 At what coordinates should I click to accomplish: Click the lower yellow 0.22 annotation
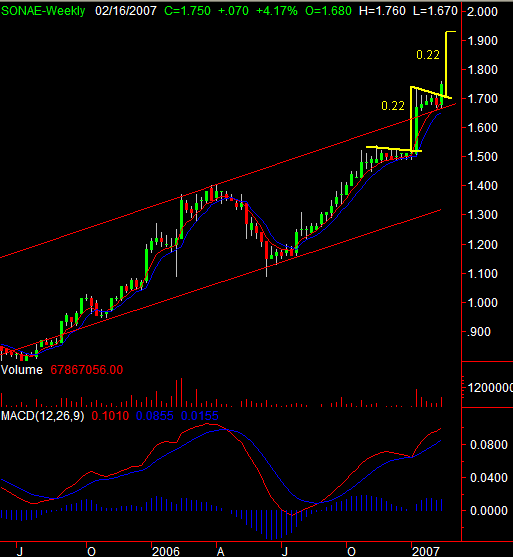pos(393,106)
